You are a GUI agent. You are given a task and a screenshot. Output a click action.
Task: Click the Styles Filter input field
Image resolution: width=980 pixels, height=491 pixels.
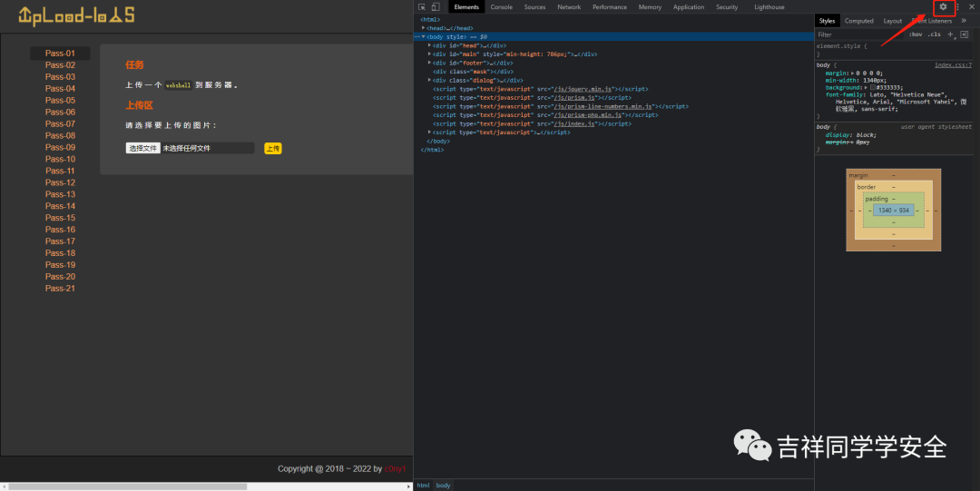point(859,34)
